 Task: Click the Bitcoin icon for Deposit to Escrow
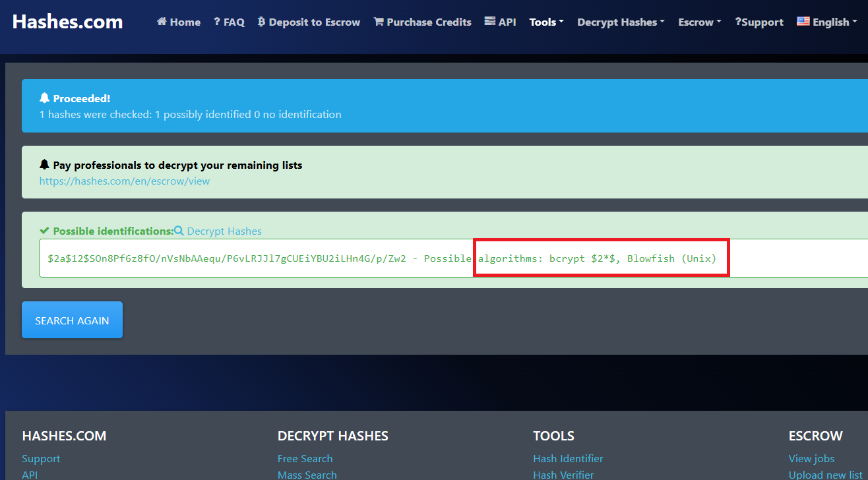261,22
